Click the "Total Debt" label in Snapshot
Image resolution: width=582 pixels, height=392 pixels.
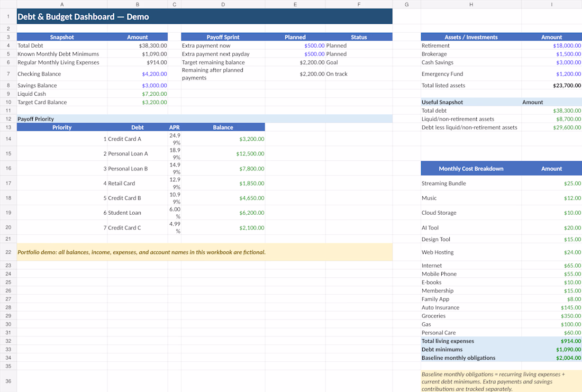[x=31, y=45]
